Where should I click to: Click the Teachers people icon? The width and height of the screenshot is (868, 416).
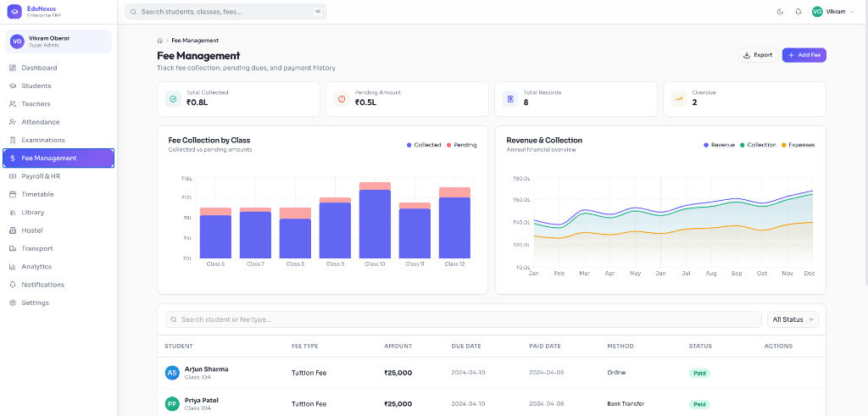(x=13, y=104)
